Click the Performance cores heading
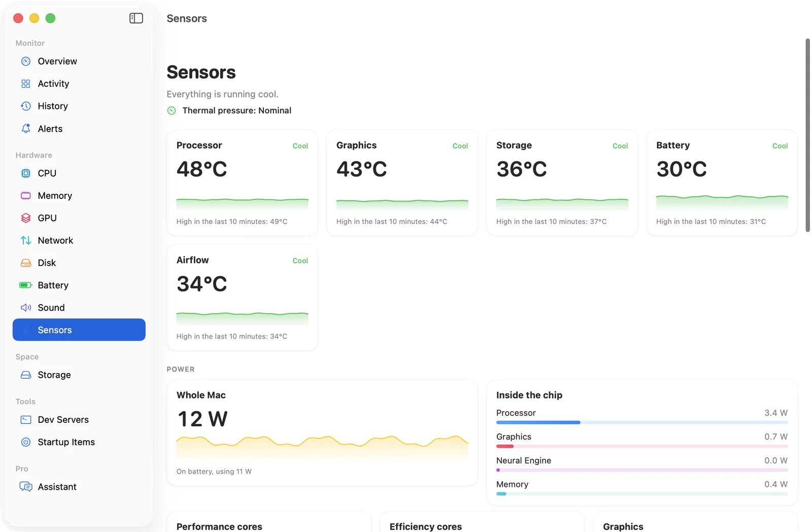812x532 pixels. point(219,526)
